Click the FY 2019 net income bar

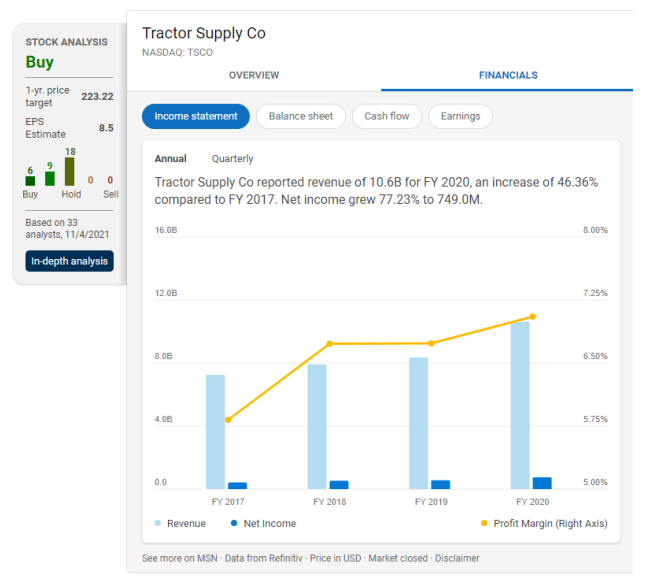pos(440,484)
